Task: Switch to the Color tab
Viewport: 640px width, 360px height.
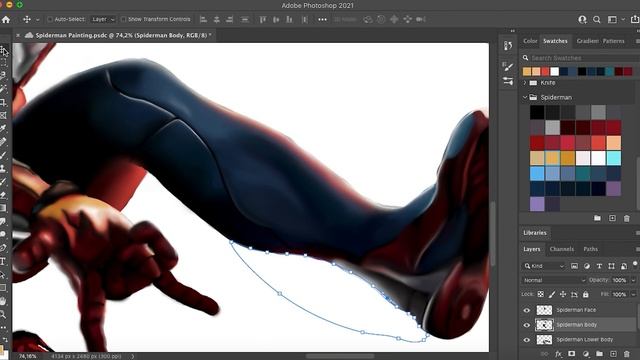Action: click(x=530, y=41)
